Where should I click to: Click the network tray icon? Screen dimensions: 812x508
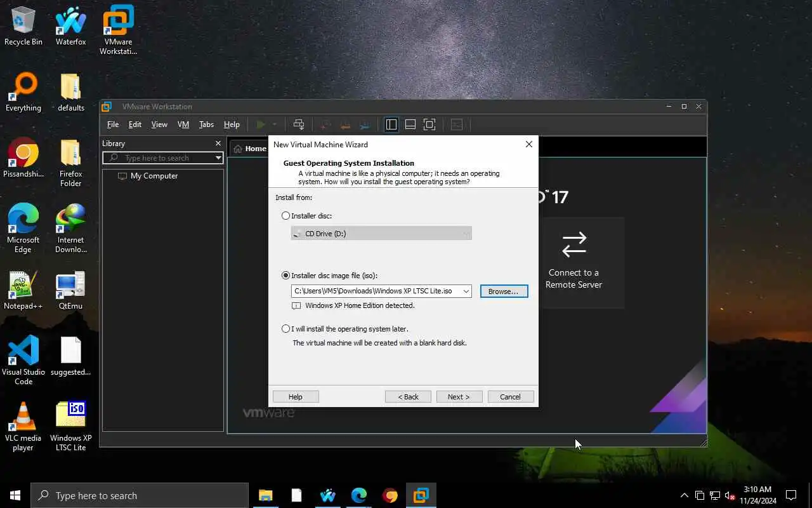714,495
